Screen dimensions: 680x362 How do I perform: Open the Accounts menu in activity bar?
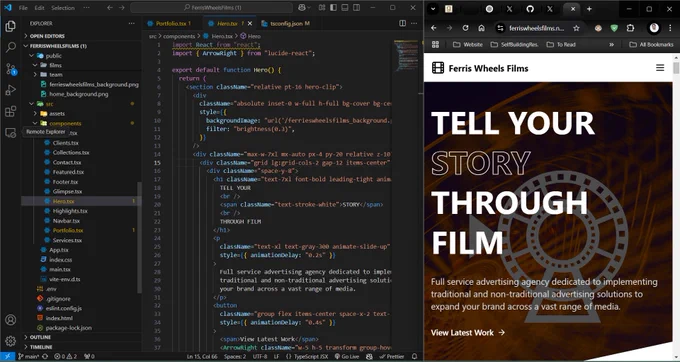coord(10,320)
